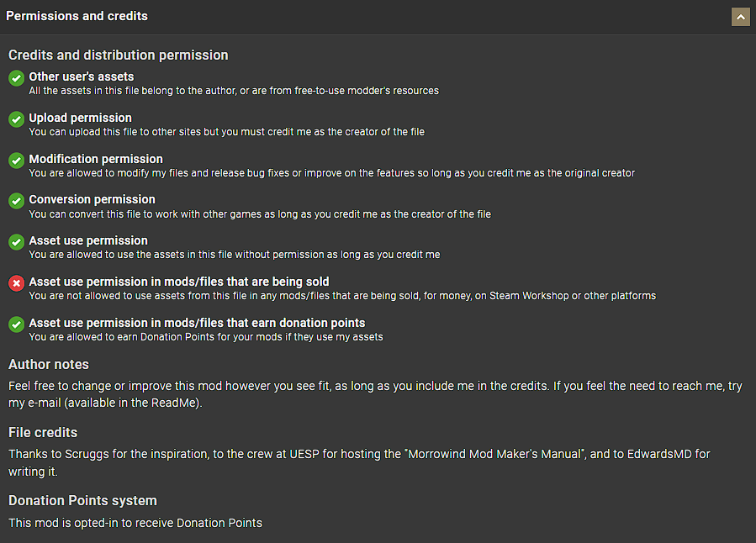Click the opted-in Donation Points status text
756x543 pixels.
pos(135,523)
